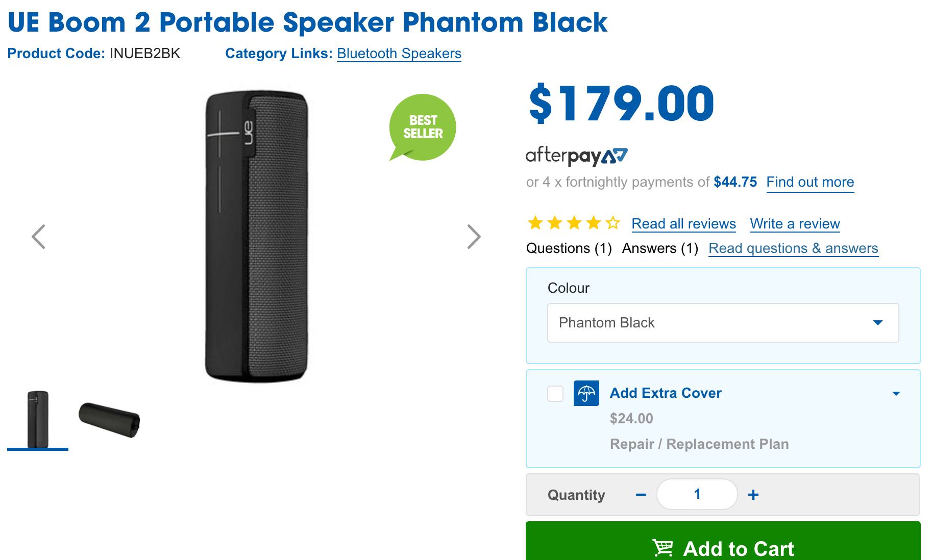Select the sideways speaker thumbnail
Viewport: 932px width, 560px height.
click(x=109, y=419)
